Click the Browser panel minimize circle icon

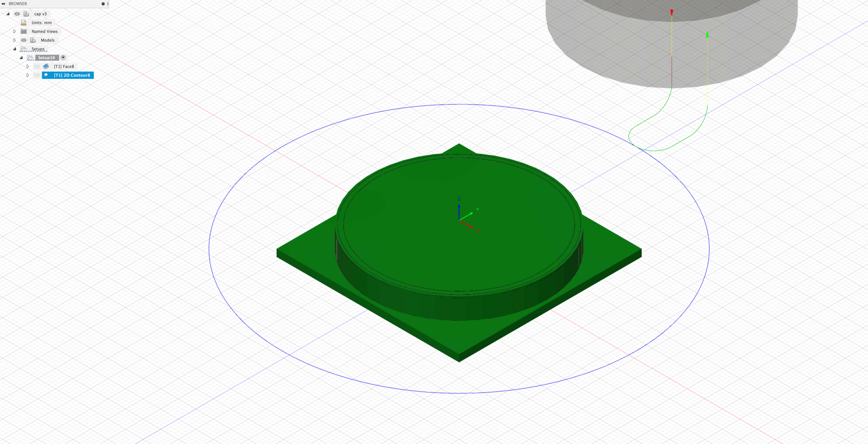point(103,4)
